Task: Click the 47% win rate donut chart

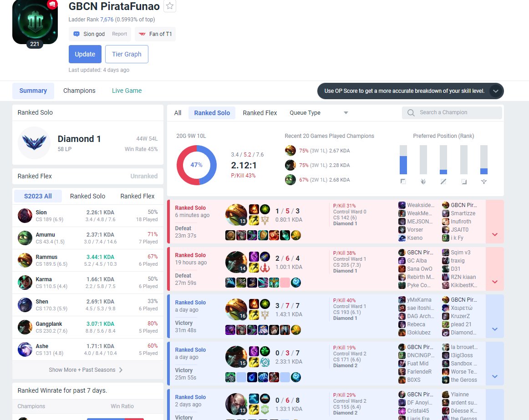Action: (197, 165)
